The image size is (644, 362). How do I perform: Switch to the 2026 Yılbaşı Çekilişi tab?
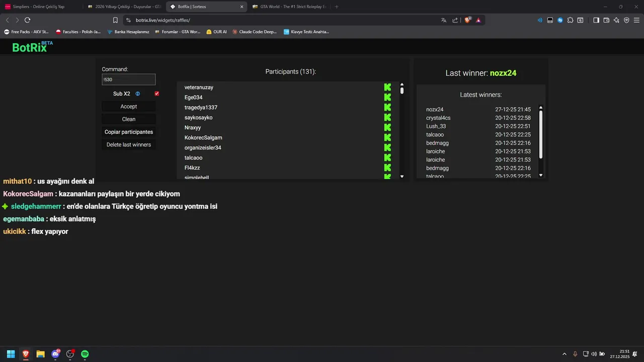click(123, 7)
